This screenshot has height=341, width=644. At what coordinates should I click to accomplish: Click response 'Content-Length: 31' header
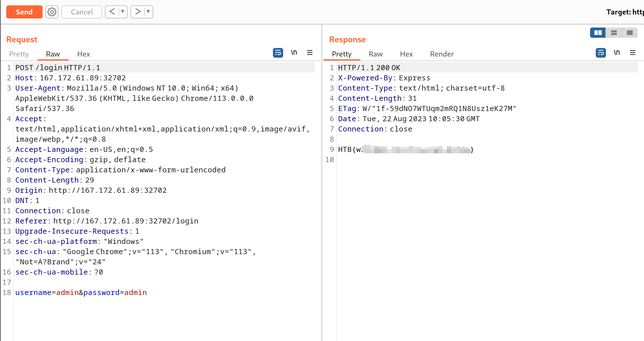[378, 98]
